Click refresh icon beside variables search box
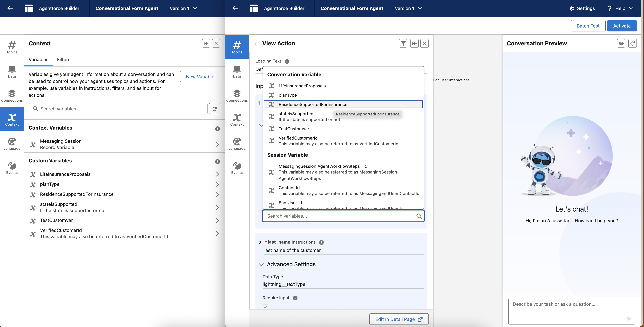Screen dimensions: 644x327 pyautogui.click(x=214, y=109)
